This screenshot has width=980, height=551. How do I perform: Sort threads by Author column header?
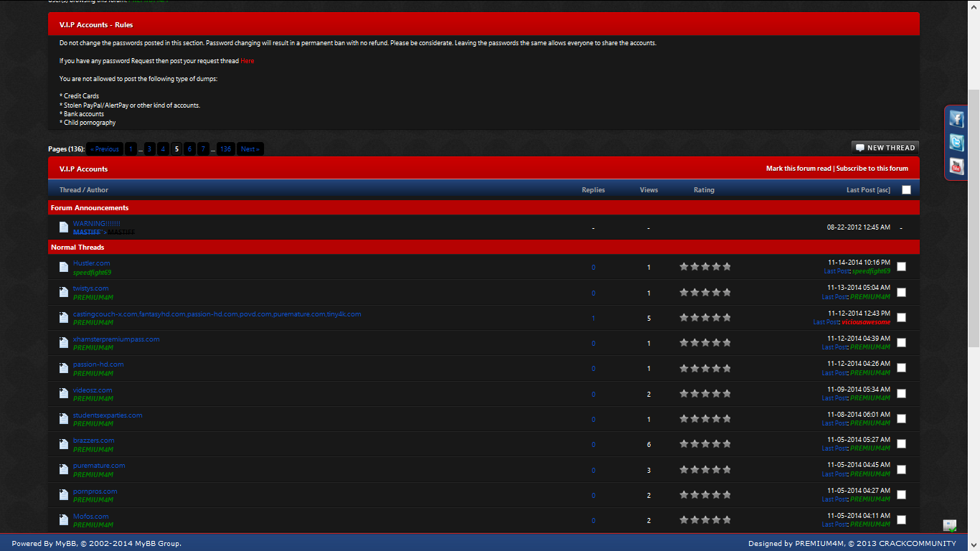98,190
